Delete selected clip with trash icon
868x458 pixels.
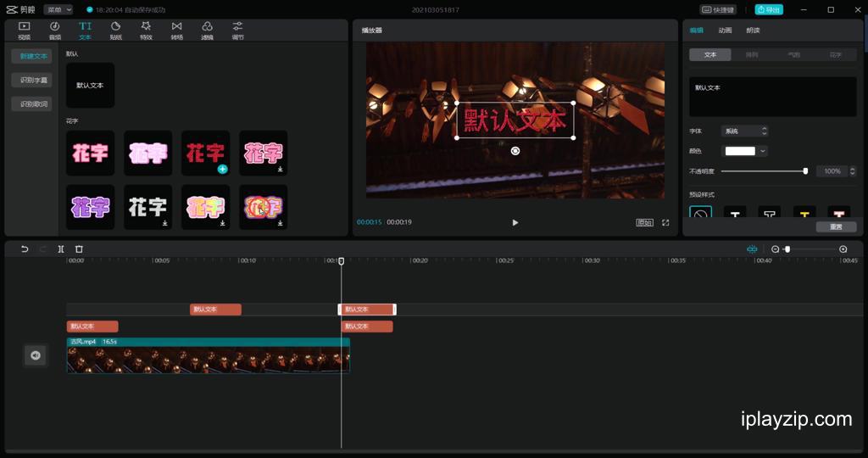79,249
